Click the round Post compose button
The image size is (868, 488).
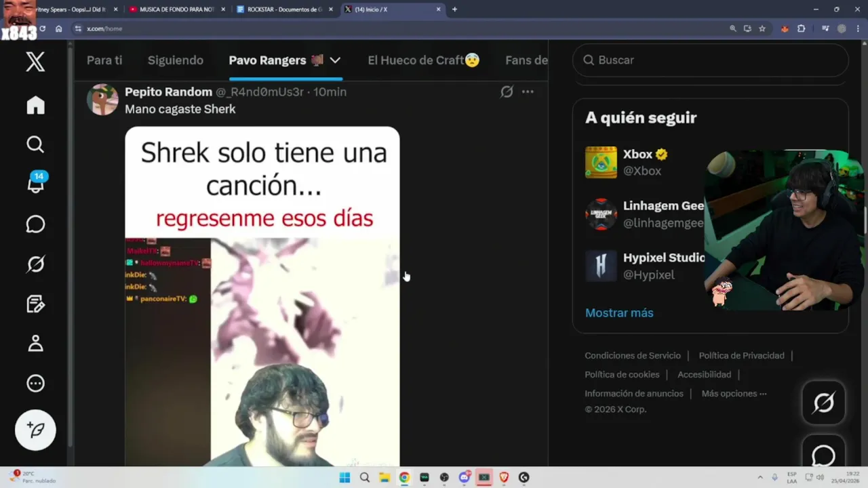[x=35, y=430]
